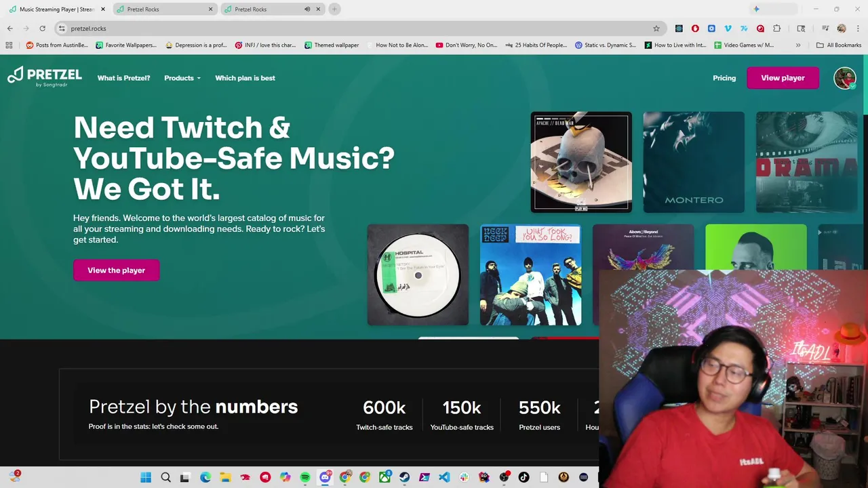This screenshot has width=868, height=488.
Task: Open Steam from the taskbar
Action: 404,477
